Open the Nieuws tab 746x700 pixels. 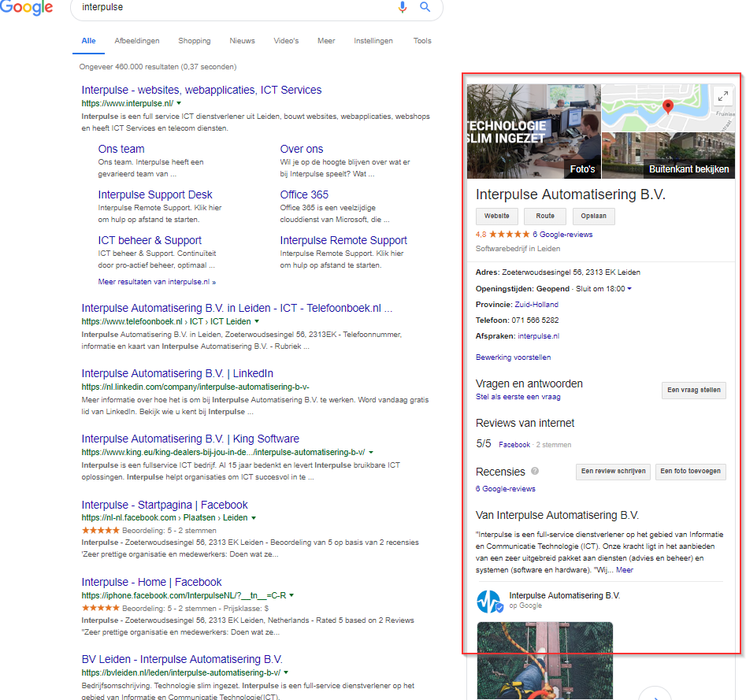point(242,41)
